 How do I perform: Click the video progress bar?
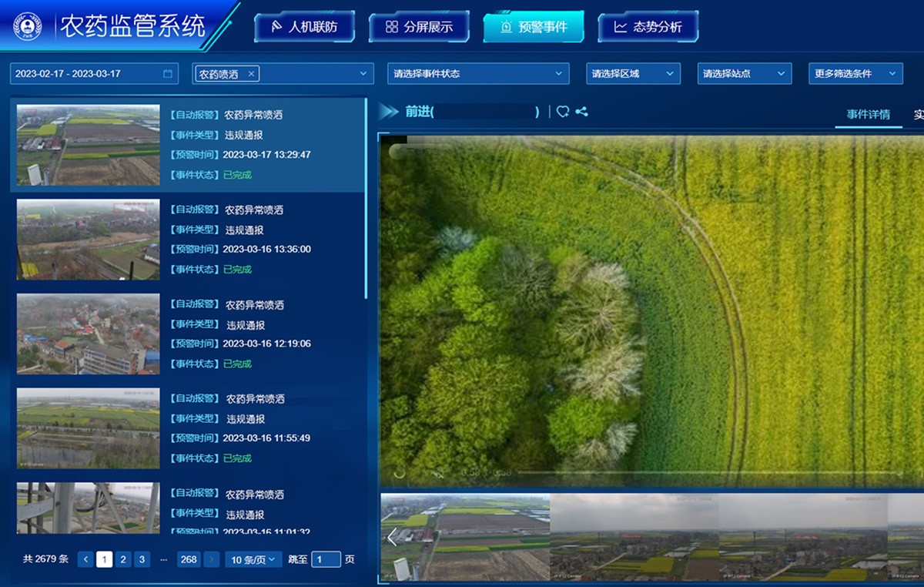708,473
